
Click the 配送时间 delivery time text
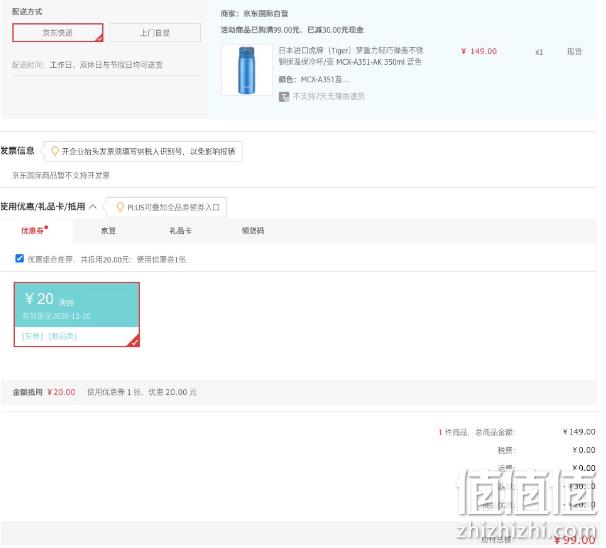[87, 65]
